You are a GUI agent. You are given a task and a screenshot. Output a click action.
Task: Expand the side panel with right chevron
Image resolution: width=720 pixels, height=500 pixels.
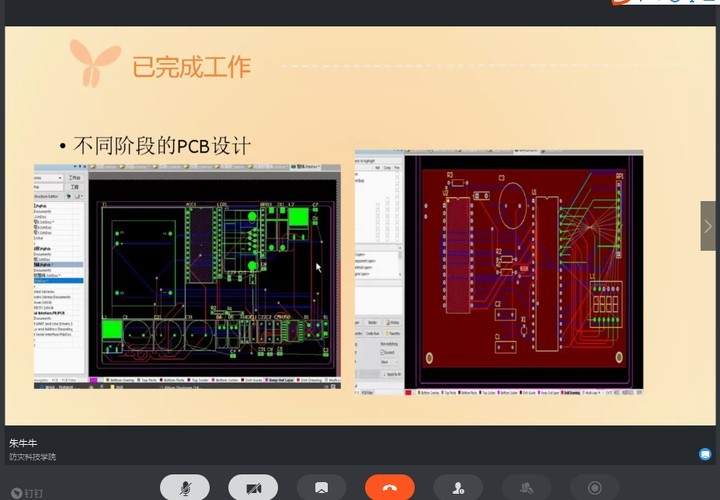pos(708,226)
